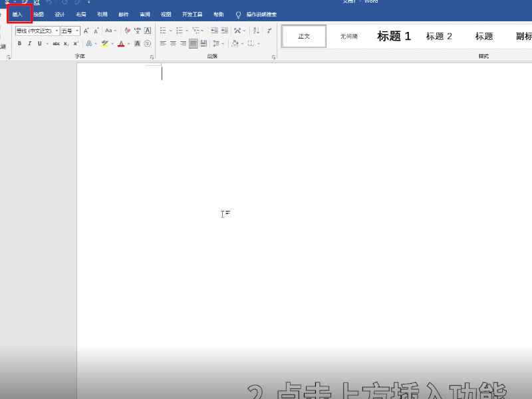Apply the 标题 1 style
This screenshot has height=399, width=532.
click(394, 37)
